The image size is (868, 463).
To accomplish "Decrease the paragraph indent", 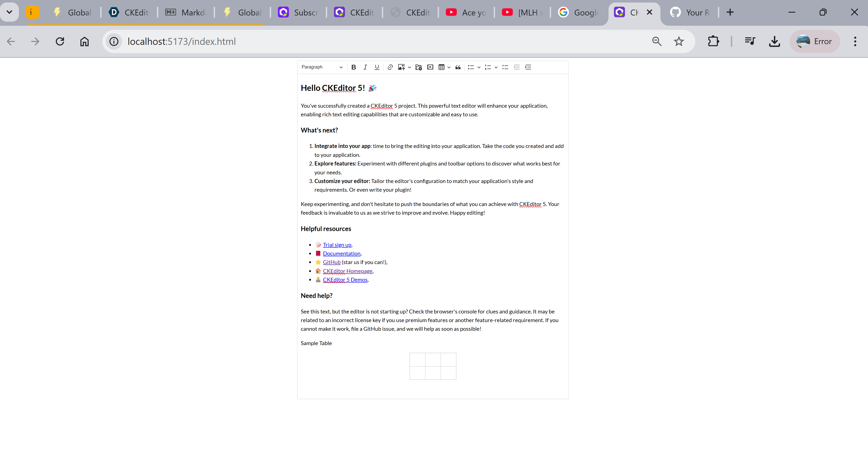I will point(516,67).
